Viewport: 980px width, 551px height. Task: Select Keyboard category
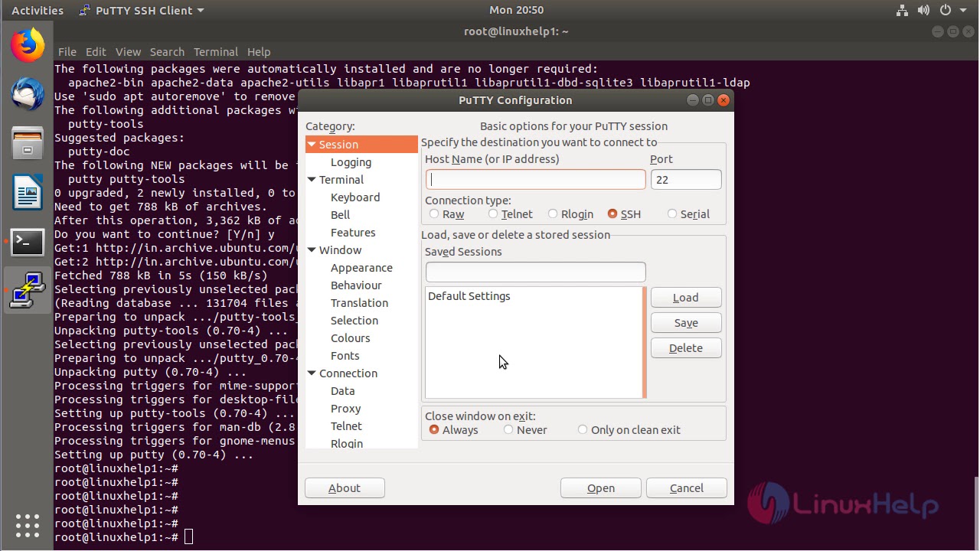click(355, 197)
